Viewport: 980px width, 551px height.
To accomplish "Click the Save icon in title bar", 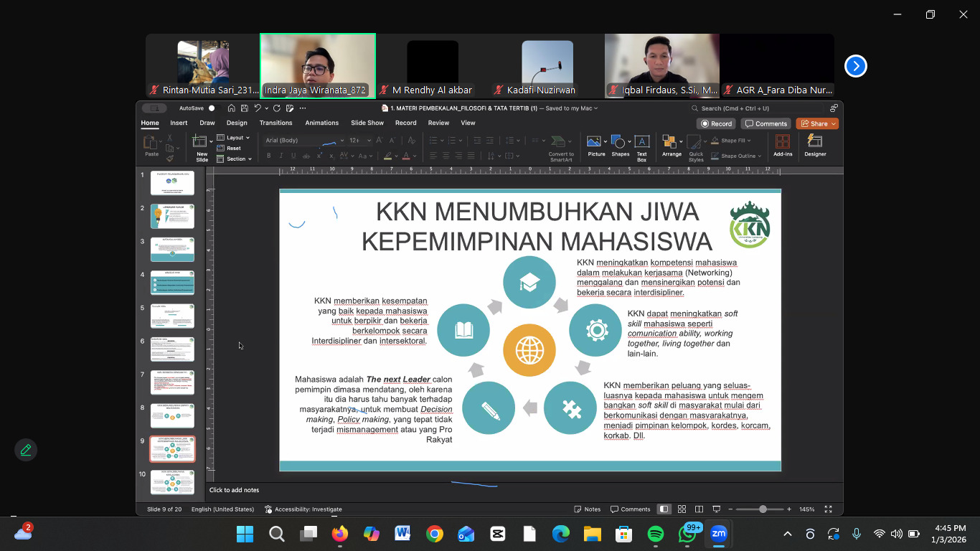I will coord(245,108).
